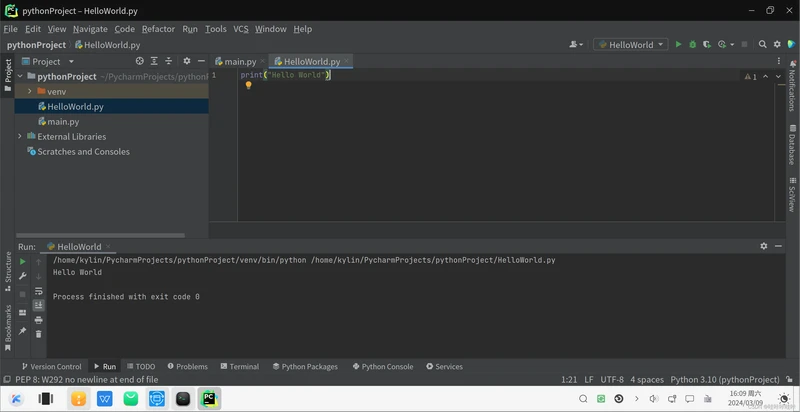The width and height of the screenshot is (800, 412).
Task: Click Python 3.10 interpreter in status bar
Action: point(724,380)
